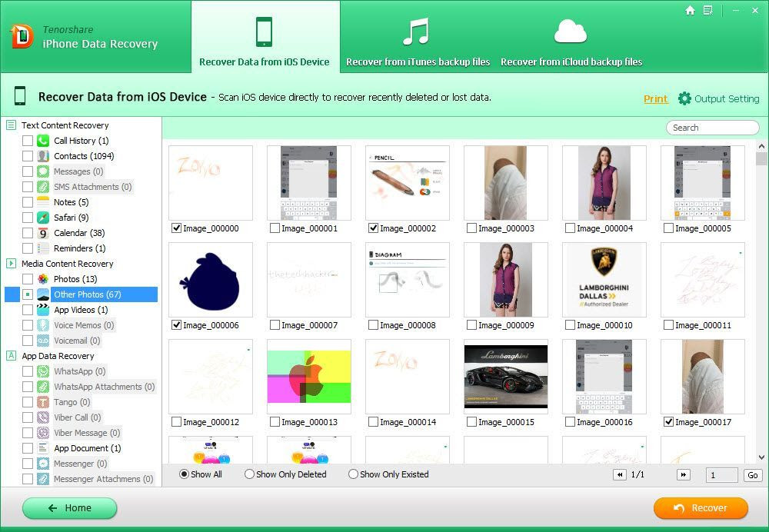Click the Go page button
The image size is (769, 532).
point(753,474)
